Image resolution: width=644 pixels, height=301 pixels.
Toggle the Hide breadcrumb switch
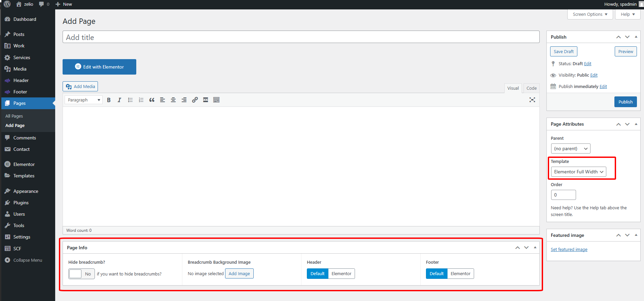82,274
